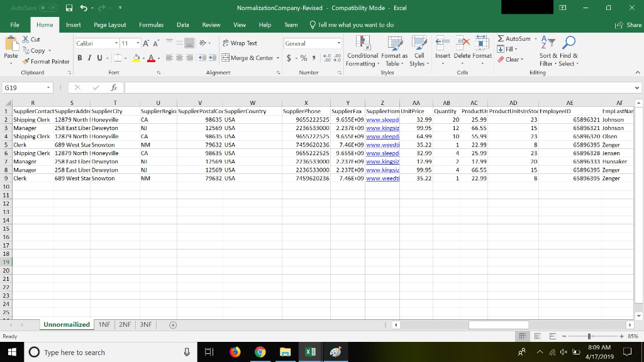Image resolution: width=644 pixels, height=362 pixels.
Task: Open the font size dropdown
Action: coord(139,43)
